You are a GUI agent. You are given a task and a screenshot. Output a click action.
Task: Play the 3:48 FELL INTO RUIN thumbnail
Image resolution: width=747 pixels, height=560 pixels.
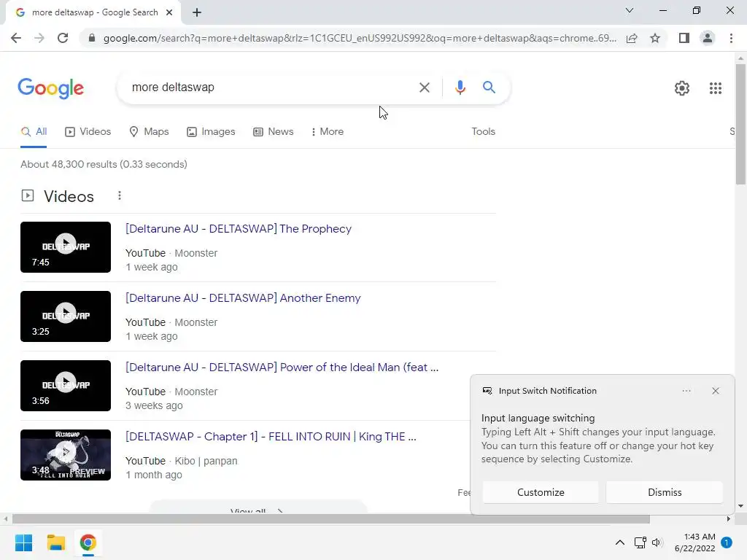[66, 455]
